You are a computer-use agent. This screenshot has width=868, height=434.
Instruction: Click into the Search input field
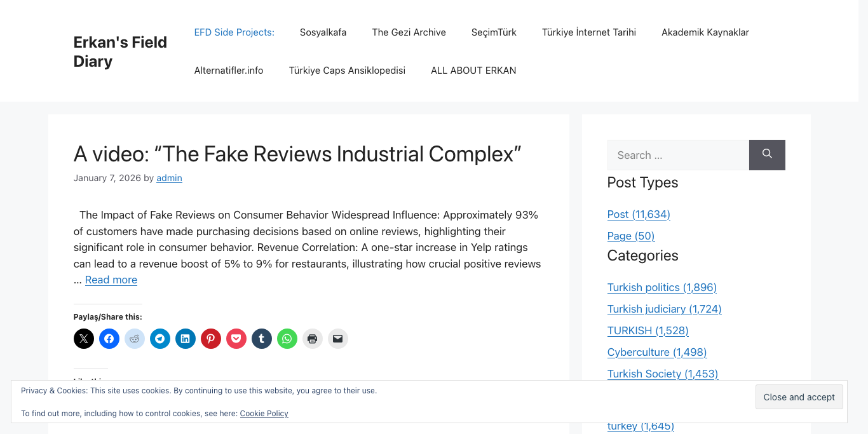pos(677,155)
